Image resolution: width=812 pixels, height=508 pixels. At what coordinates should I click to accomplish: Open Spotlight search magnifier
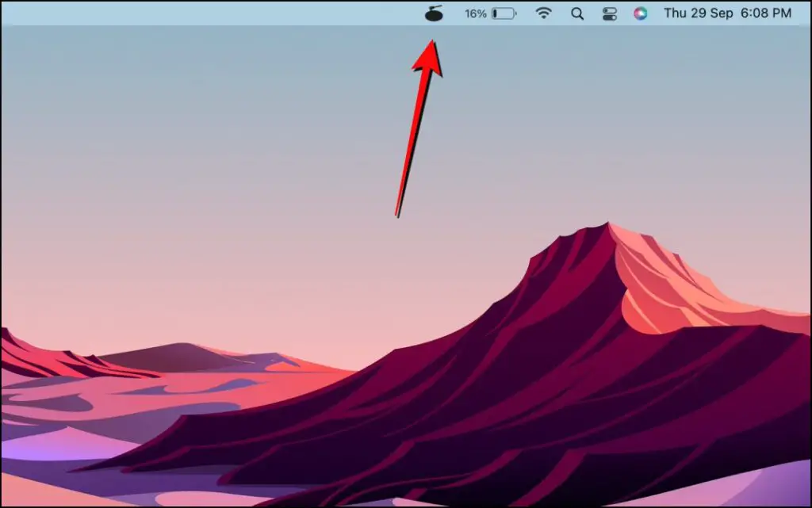coord(577,13)
